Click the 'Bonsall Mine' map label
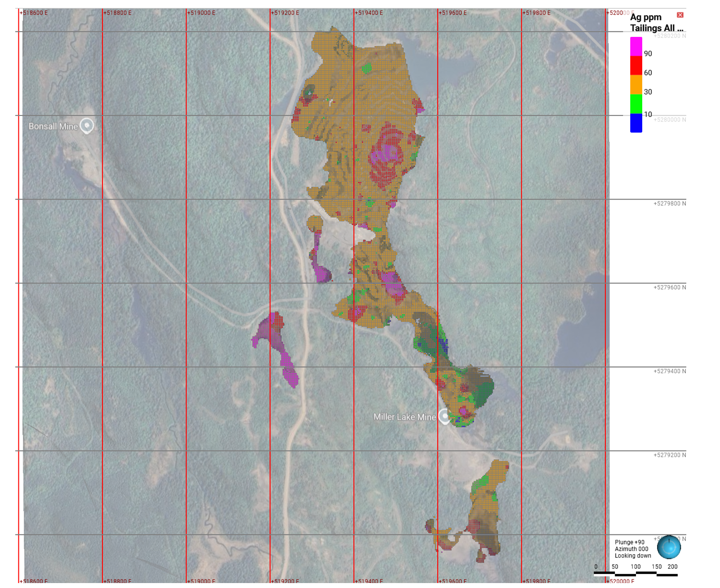720x588 pixels. [x=53, y=126]
